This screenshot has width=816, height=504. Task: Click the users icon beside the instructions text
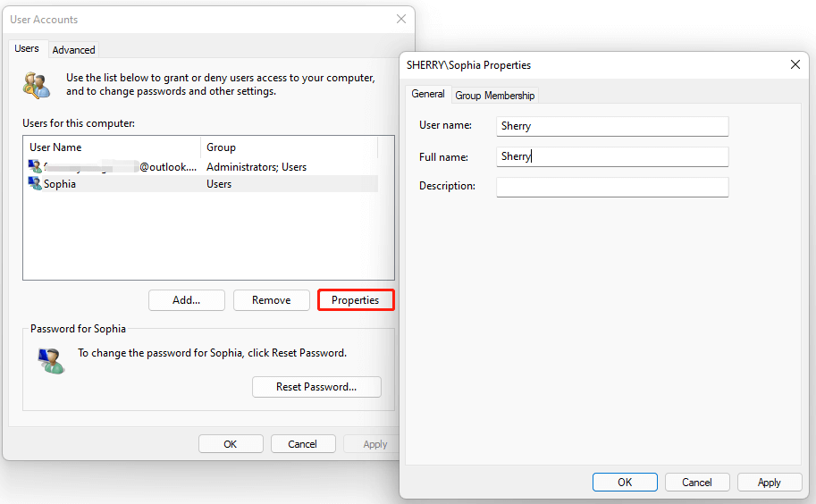click(37, 85)
